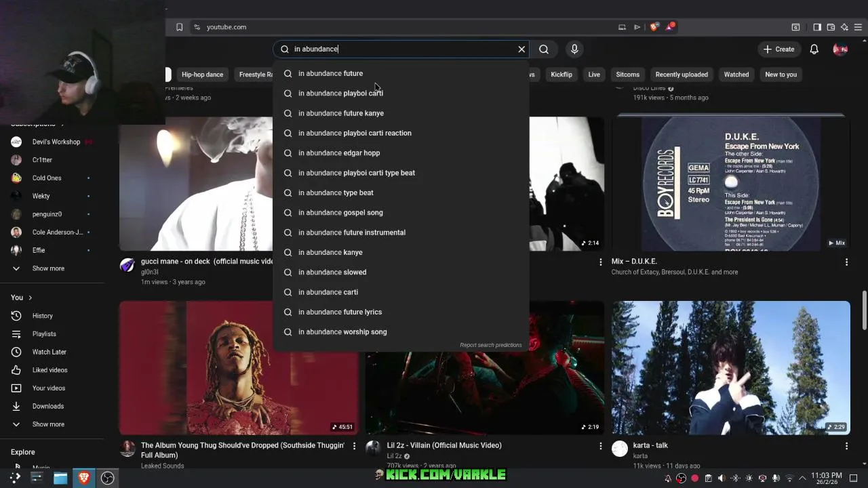868x488 pixels.
Task: Click the Brave Shields lion icon
Action: pyautogui.click(x=654, y=27)
